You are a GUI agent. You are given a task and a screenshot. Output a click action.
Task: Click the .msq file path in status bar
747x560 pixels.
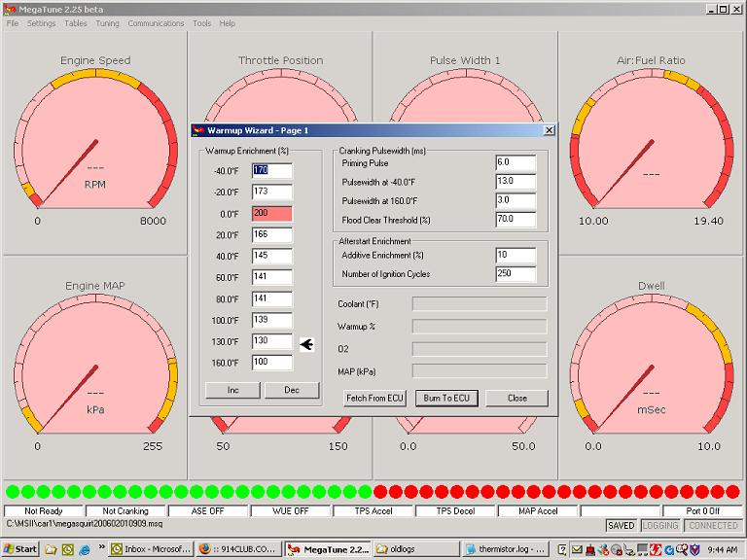point(85,524)
